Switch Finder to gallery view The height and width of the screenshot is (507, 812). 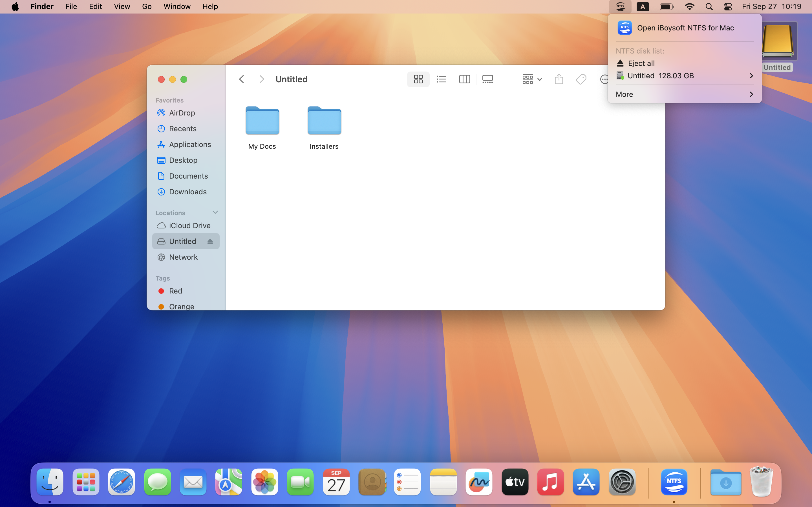click(487, 79)
